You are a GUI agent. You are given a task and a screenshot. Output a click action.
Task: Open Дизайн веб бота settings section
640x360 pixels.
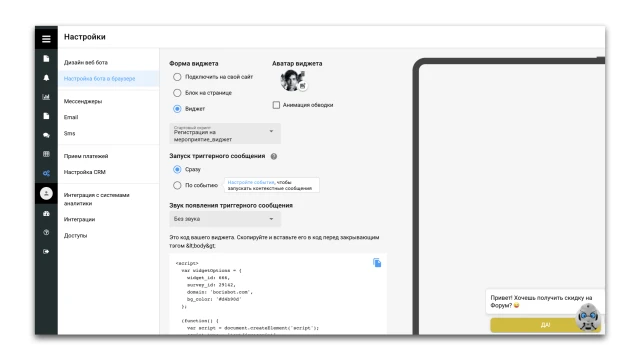pyautogui.click(x=86, y=62)
